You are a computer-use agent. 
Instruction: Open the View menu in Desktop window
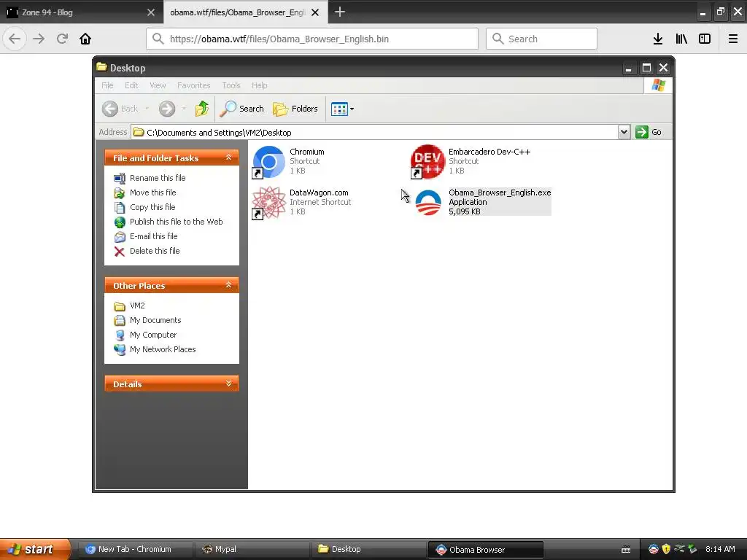[x=158, y=85]
